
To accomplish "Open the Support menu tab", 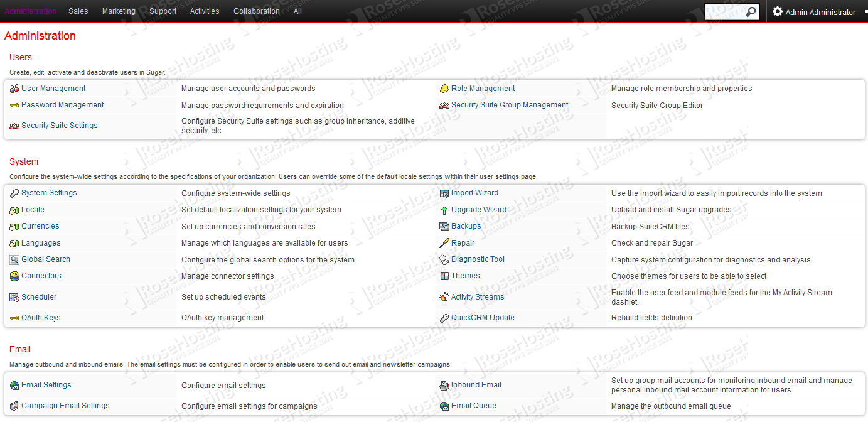I will [x=163, y=11].
